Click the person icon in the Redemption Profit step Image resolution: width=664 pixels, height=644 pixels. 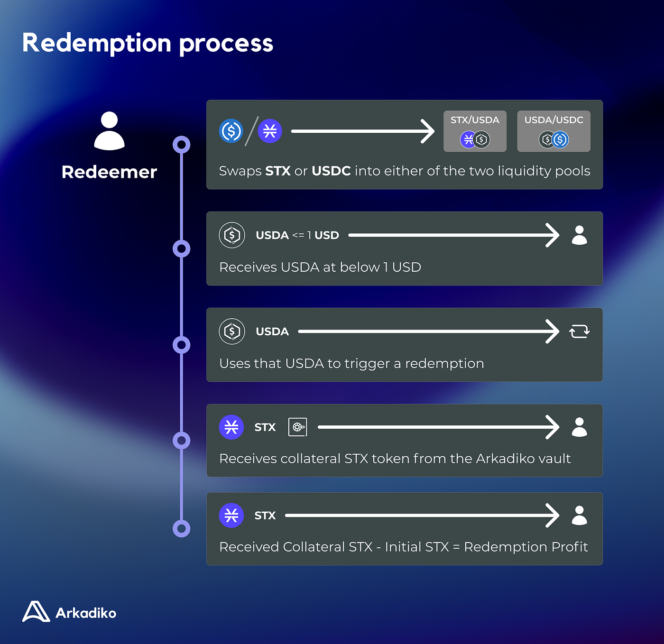point(579,515)
